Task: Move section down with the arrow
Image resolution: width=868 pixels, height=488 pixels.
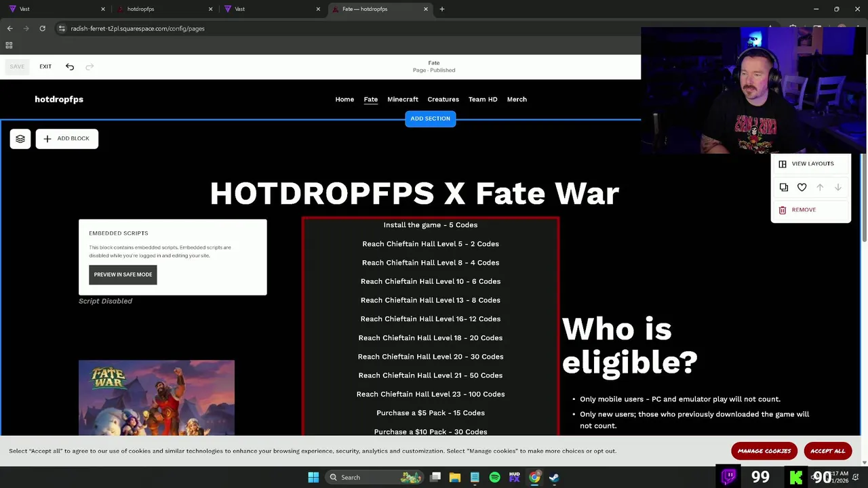Action: pos(838,187)
